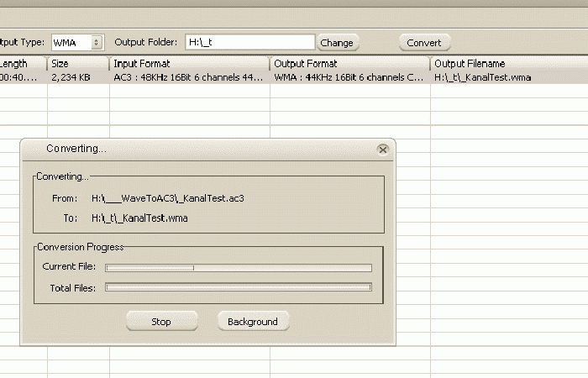Click the Convert button
Viewport: 588px width, 378px height.
coord(424,43)
